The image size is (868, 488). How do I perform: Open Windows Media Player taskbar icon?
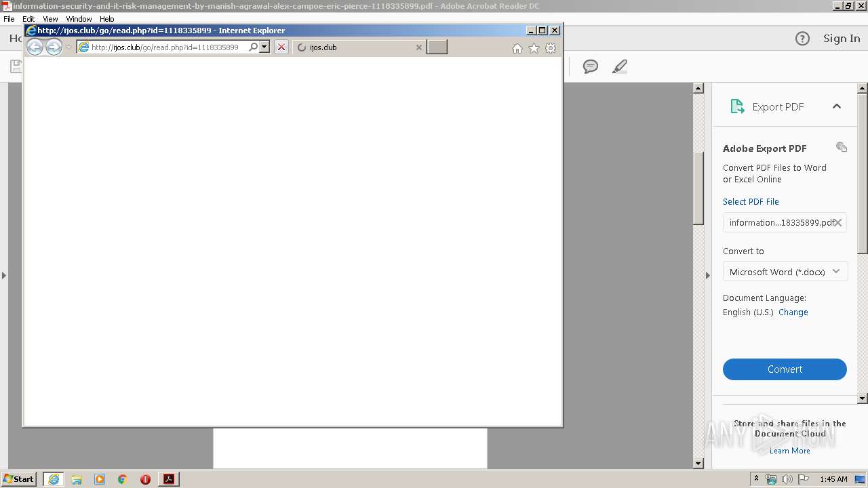point(100,479)
